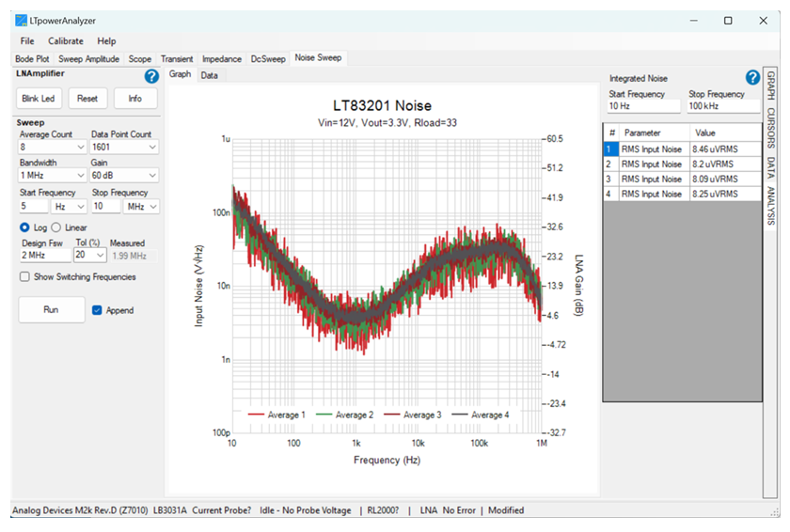This screenshot has height=532, width=790.
Task: Change the Stop Frequency unit dropdown MHz
Action: 141,207
